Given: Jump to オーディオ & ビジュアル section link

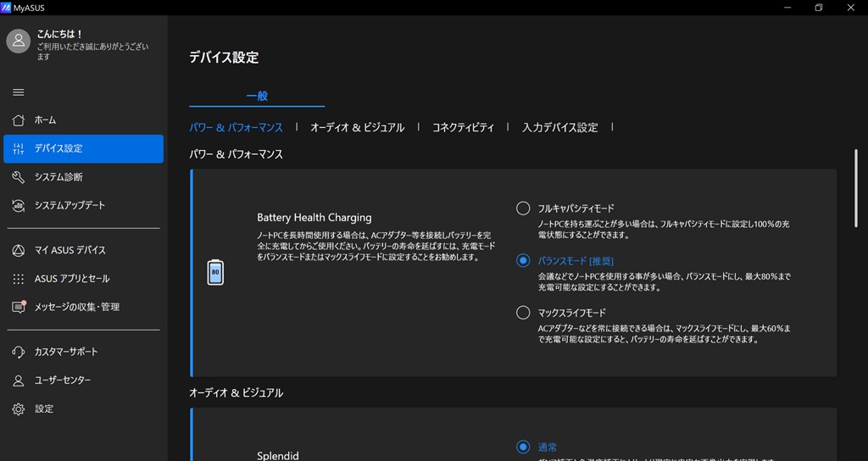Looking at the screenshot, I should coord(357,127).
